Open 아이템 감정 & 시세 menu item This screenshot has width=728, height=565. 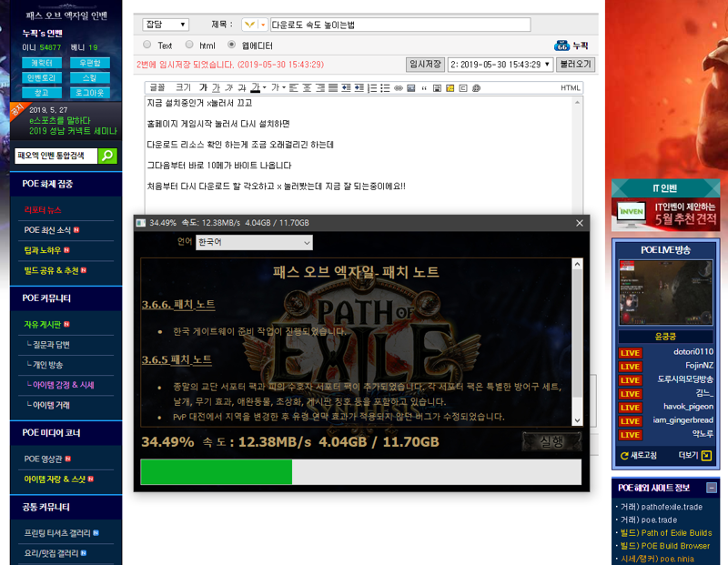click(x=63, y=385)
